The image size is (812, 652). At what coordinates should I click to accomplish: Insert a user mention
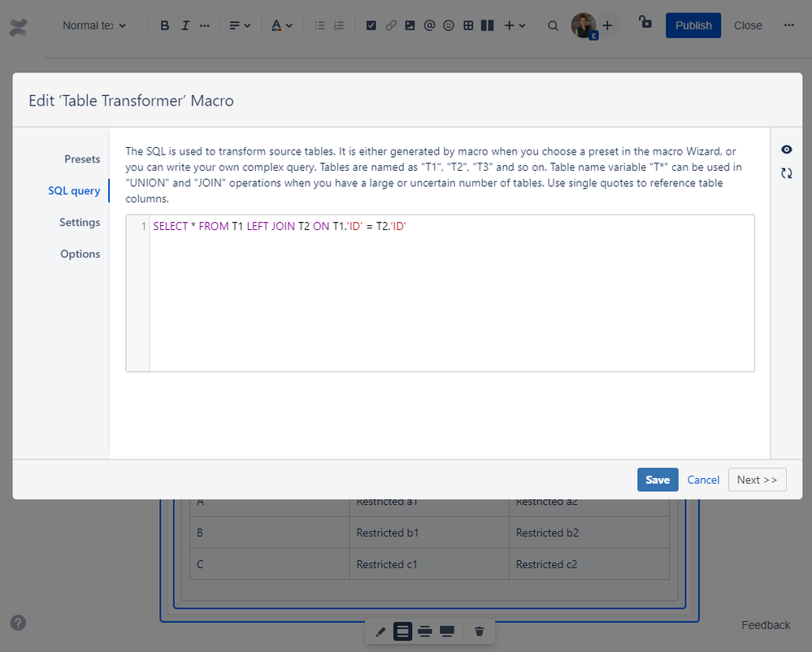coord(429,25)
